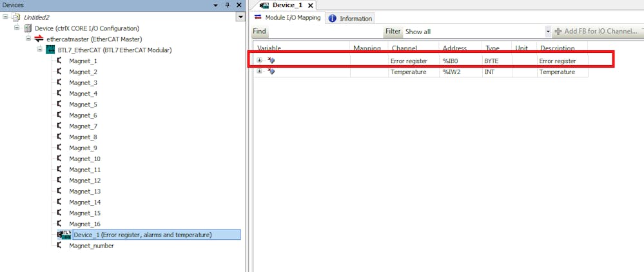
Task: Click the Temperature channel cell
Action: [414, 72]
